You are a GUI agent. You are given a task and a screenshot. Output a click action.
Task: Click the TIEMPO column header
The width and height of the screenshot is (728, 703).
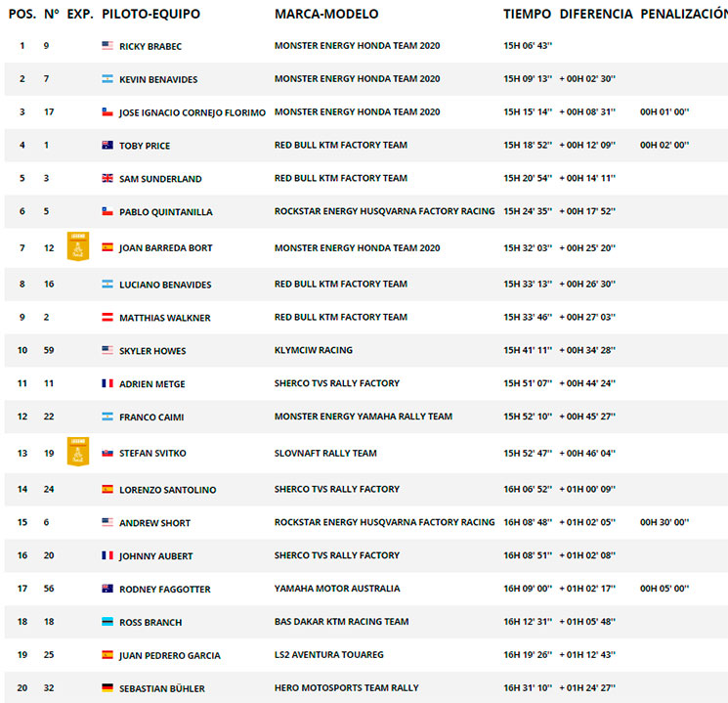click(527, 14)
